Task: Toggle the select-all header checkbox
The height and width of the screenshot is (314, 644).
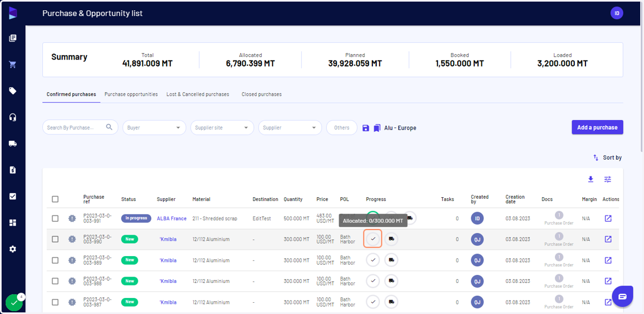Action: [x=55, y=199]
